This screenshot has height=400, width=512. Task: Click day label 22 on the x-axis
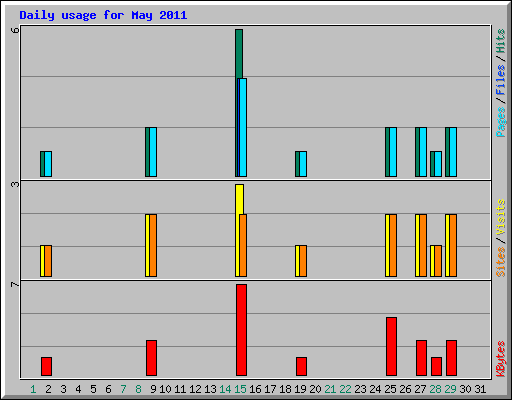345,389
